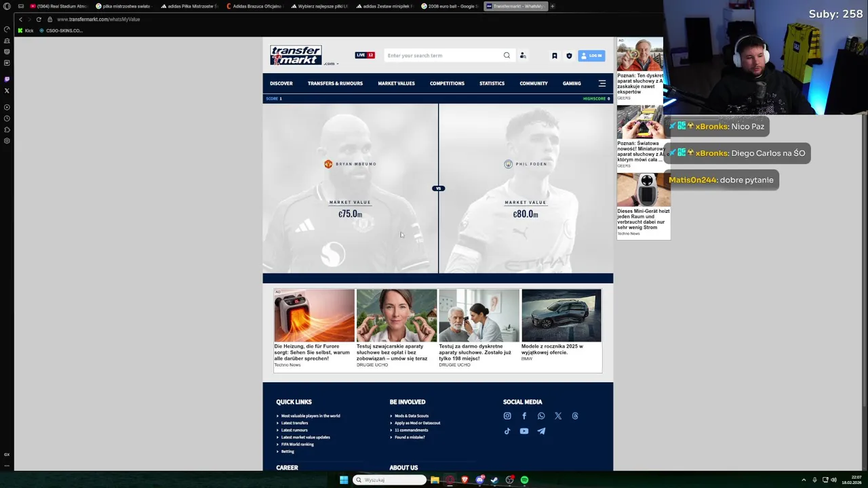Click the address bar URL transfermarkt.com/whatsMyValue
The width and height of the screenshot is (868, 488).
(x=98, y=19)
